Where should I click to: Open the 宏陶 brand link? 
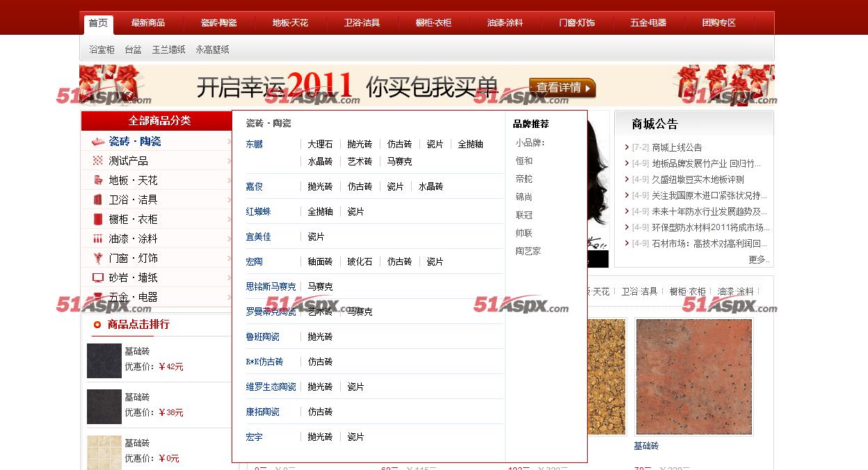tap(255, 261)
